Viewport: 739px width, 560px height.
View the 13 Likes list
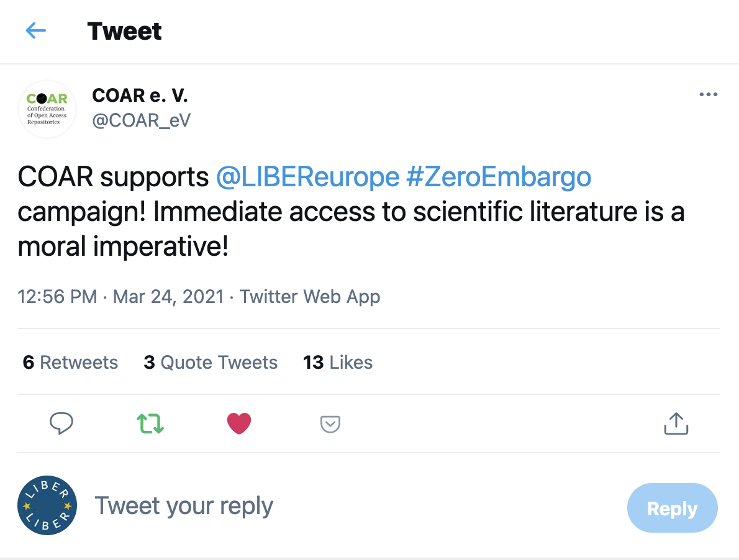pyautogui.click(x=338, y=363)
